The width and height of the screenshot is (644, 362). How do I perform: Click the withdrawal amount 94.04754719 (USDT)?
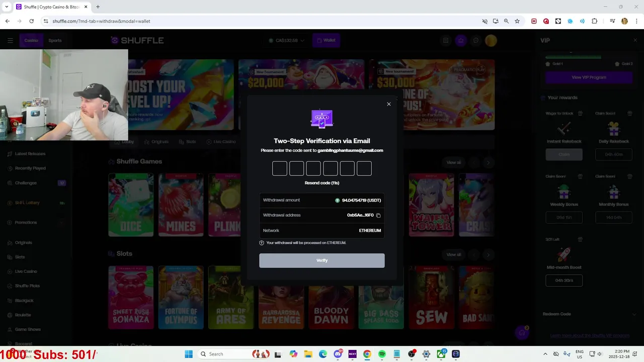(x=361, y=200)
